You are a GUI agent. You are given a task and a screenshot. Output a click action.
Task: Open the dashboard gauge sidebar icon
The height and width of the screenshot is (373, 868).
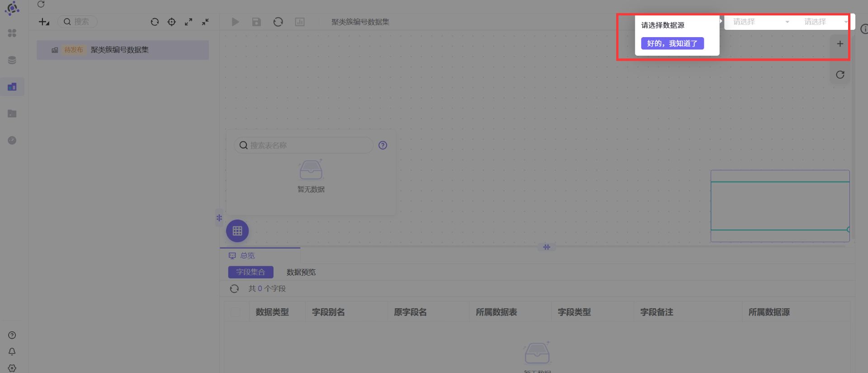click(12, 140)
